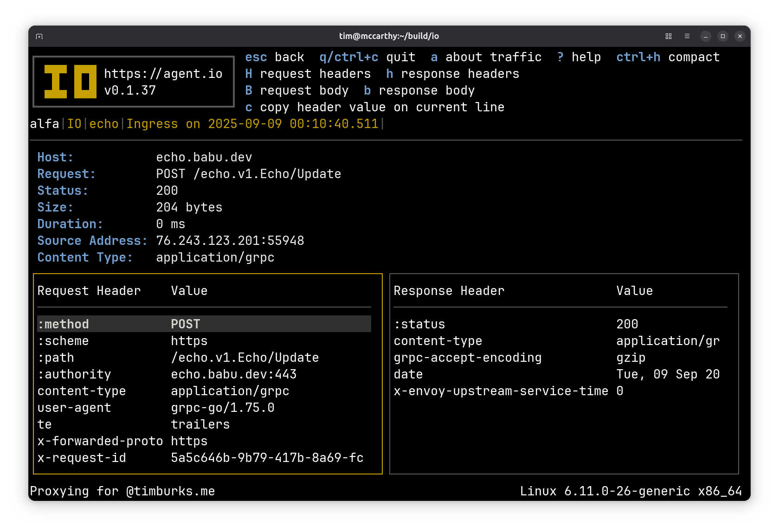Open the terminal grid view icon

[669, 36]
